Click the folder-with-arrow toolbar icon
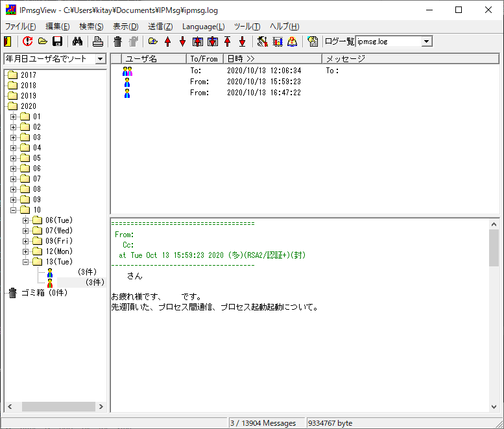Viewport: 504px width, 429px height. click(153, 41)
